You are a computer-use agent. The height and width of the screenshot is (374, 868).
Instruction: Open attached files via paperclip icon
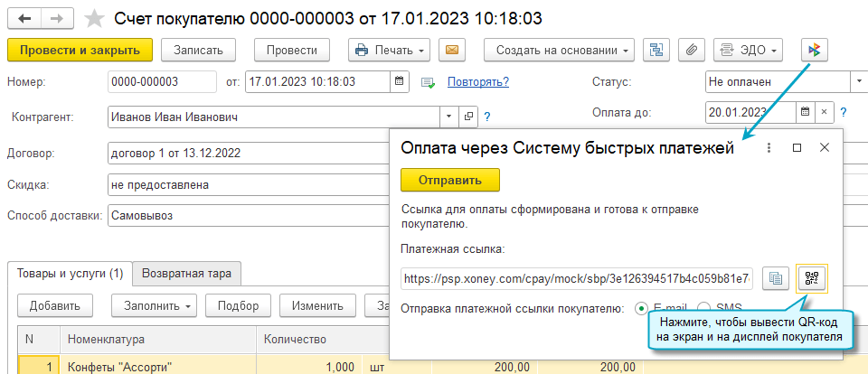(691, 50)
